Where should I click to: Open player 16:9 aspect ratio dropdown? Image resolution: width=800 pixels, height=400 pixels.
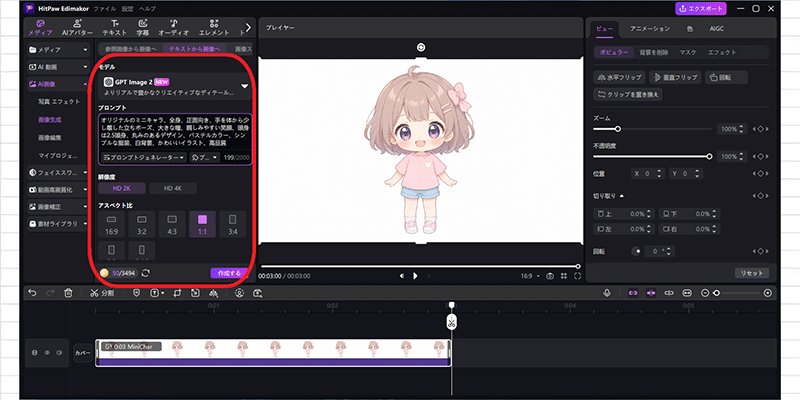click(x=530, y=276)
